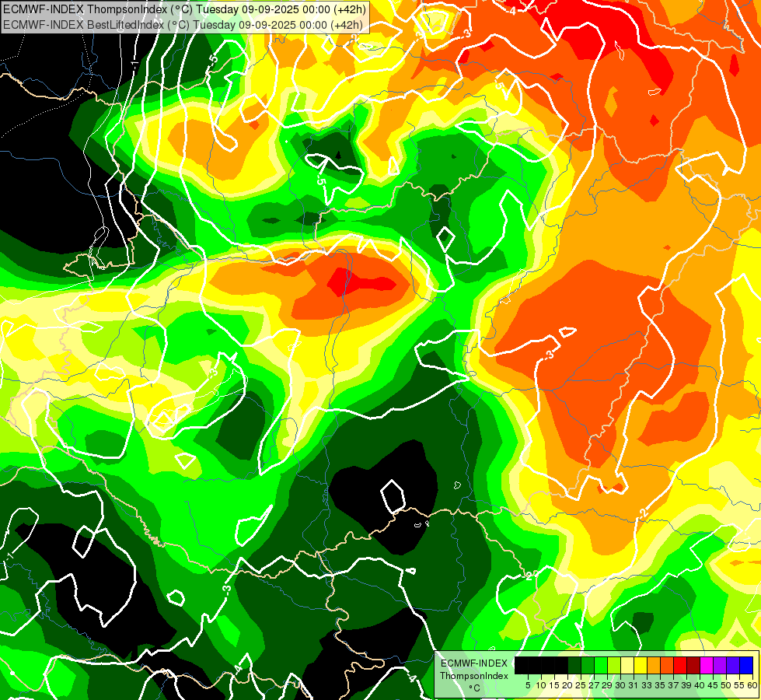Pick the bright green legend swatch (27–29)
Image resolution: width=761 pixels, height=700 pixels.
click(x=601, y=665)
